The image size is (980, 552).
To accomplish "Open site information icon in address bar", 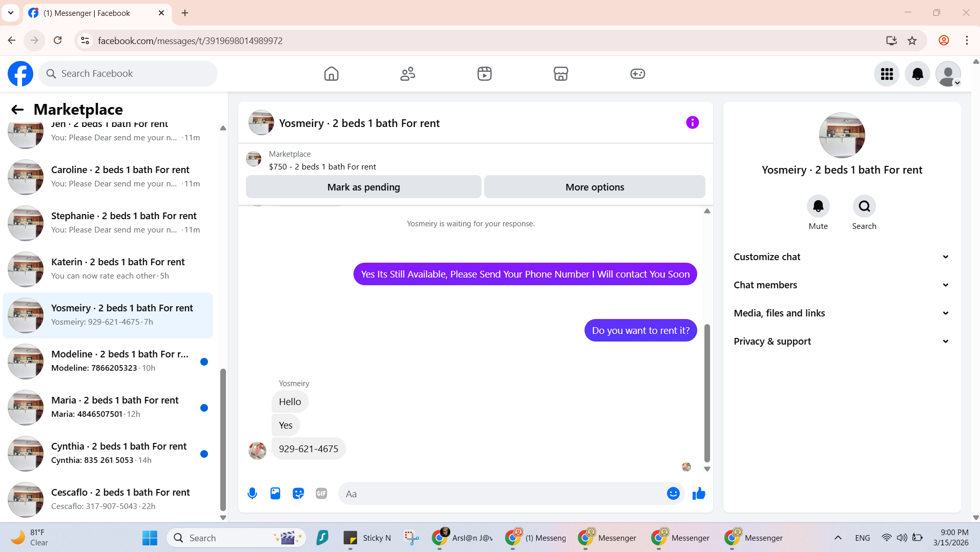I will (x=85, y=40).
